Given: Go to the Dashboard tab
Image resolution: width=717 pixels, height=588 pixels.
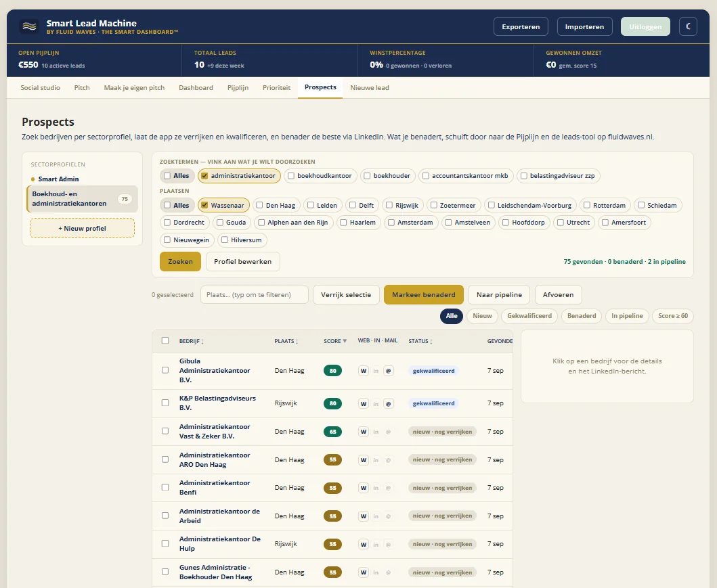Looking at the screenshot, I should (x=196, y=88).
